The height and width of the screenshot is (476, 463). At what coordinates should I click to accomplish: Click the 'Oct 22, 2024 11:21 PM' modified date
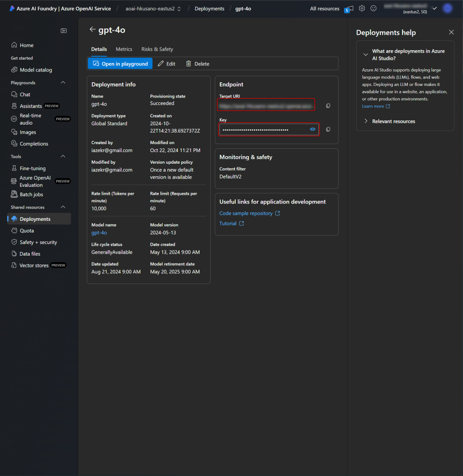click(175, 150)
